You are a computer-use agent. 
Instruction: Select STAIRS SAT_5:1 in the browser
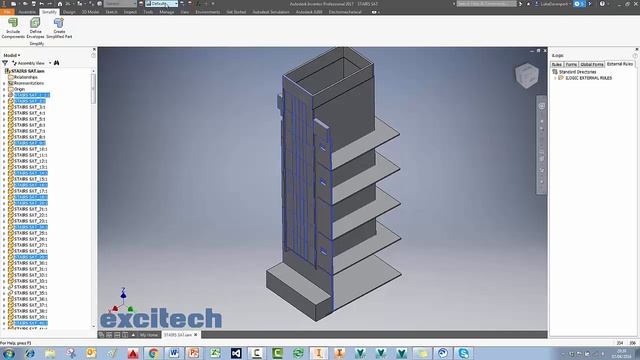click(x=29, y=119)
